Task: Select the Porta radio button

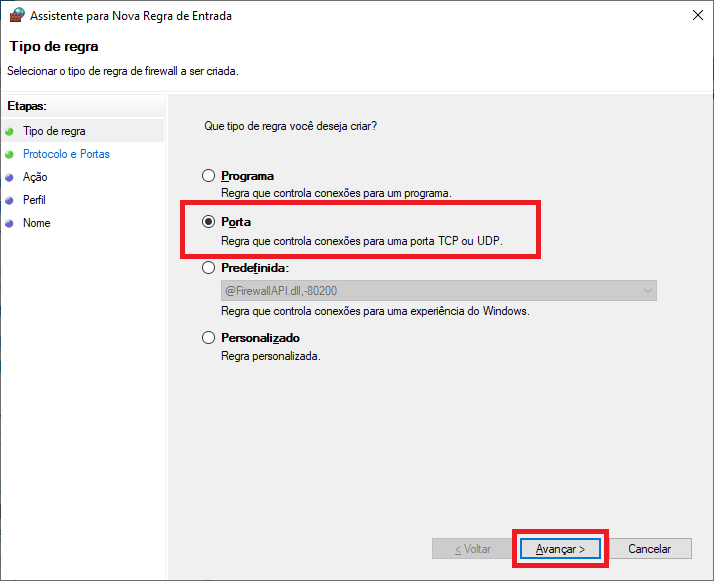Action: point(208,222)
